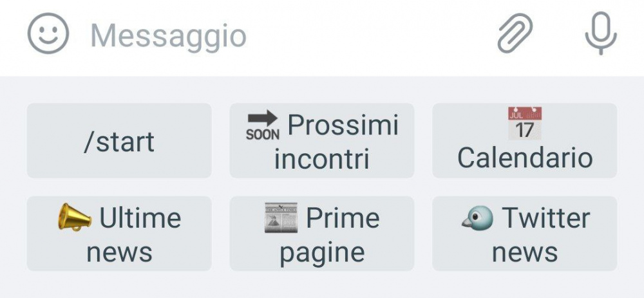
Task: Open the emoji picker smiley icon
Action: [48, 35]
